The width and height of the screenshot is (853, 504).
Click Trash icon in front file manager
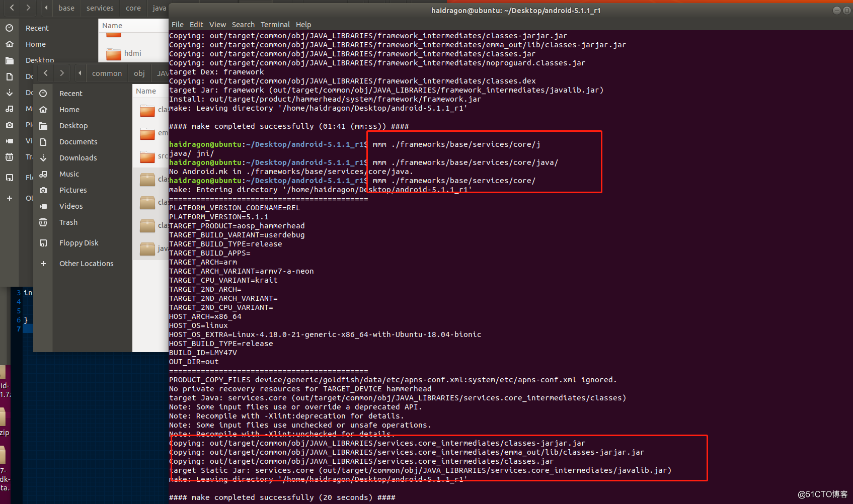pyautogui.click(x=43, y=222)
